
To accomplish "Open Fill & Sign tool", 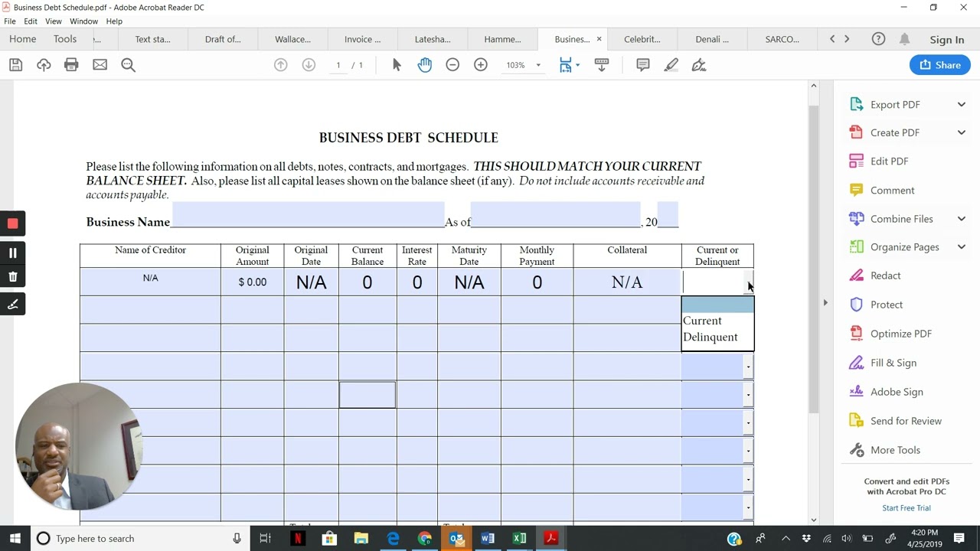I will 893,363.
